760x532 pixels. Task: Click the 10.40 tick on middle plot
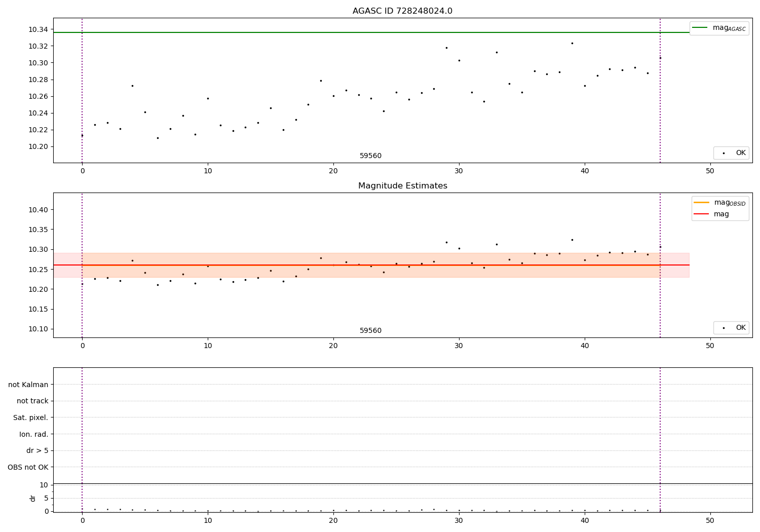(38, 210)
